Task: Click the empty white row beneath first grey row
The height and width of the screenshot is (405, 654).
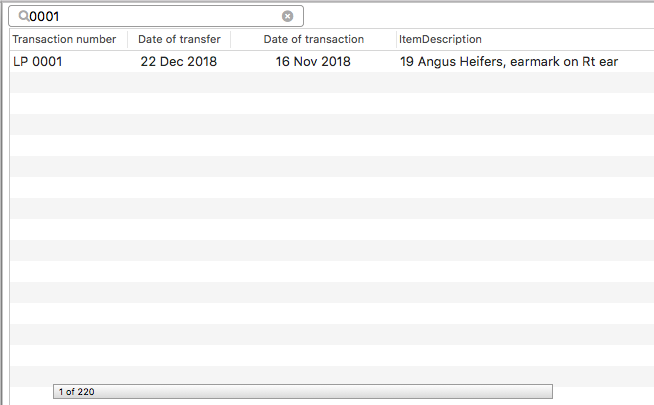Action: [332, 103]
